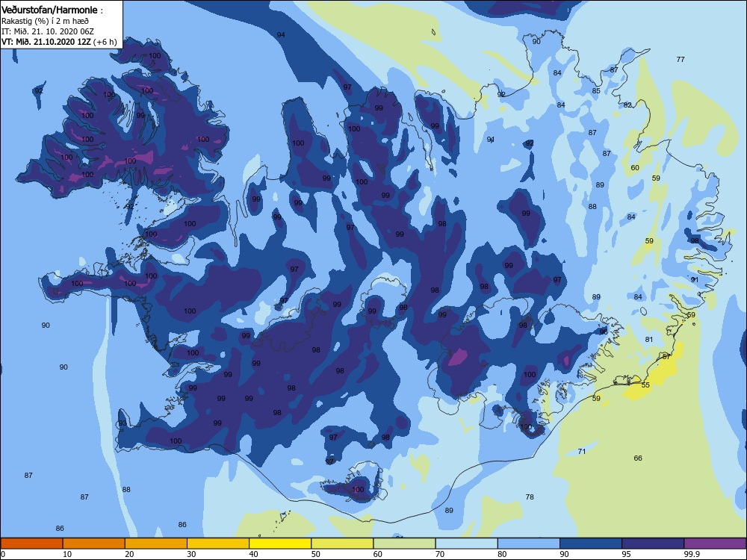
Task: Click the orange 10–20 legend swatch
Action: (x=94, y=544)
